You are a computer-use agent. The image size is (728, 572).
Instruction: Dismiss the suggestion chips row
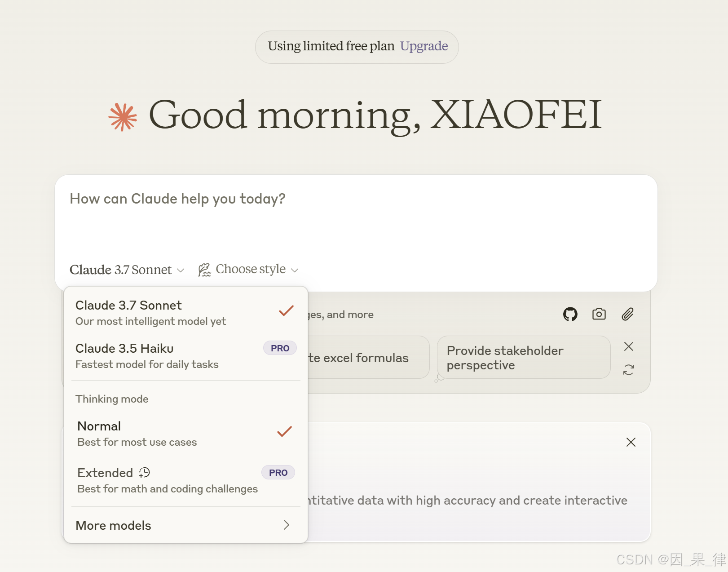pyautogui.click(x=628, y=346)
